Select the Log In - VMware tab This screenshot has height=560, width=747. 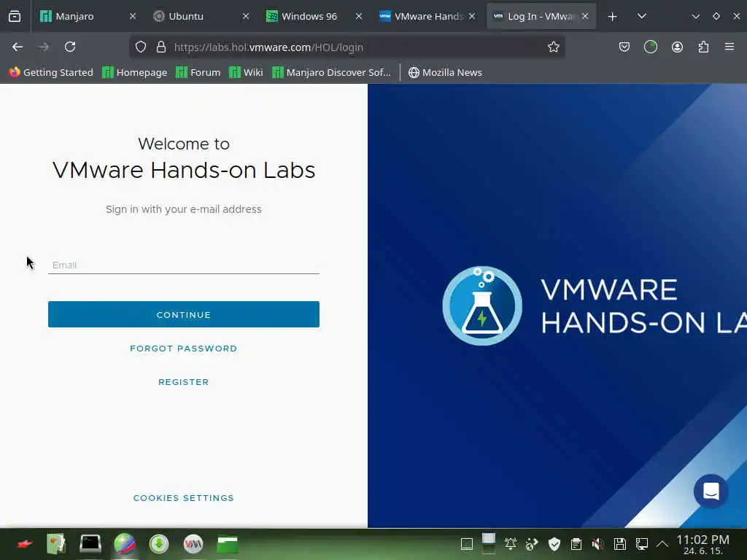[541, 16]
